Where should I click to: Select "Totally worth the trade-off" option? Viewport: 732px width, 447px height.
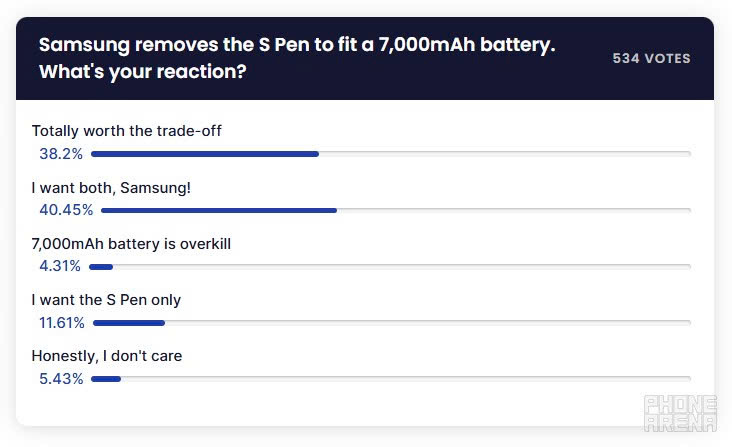pyautogui.click(x=127, y=131)
